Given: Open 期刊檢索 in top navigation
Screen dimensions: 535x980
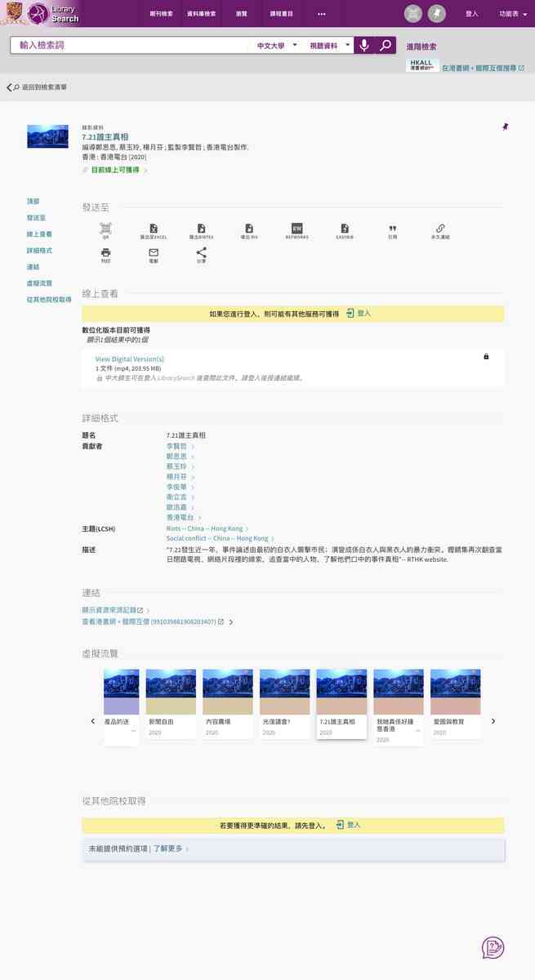Looking at the screenshot, I should (x=161, y=14).
